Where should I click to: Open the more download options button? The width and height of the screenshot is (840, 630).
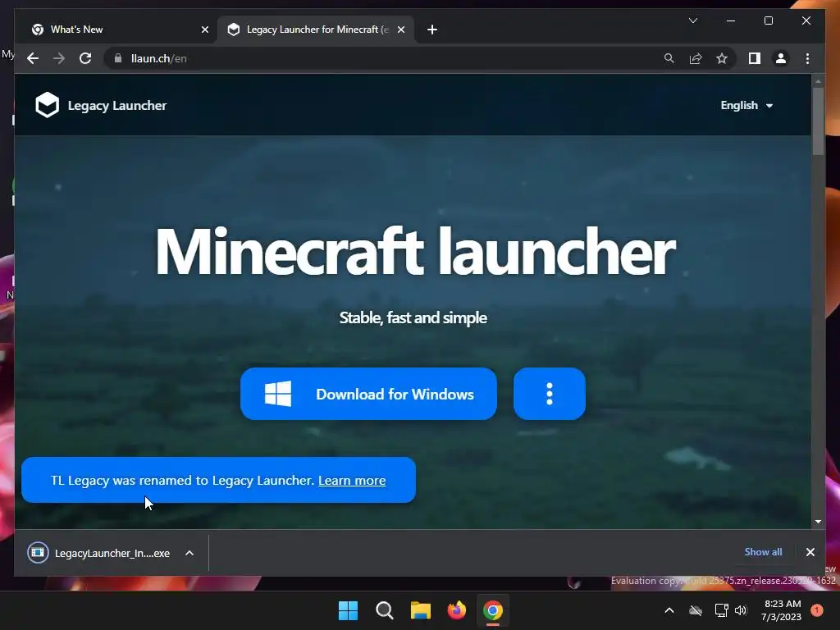549,394
